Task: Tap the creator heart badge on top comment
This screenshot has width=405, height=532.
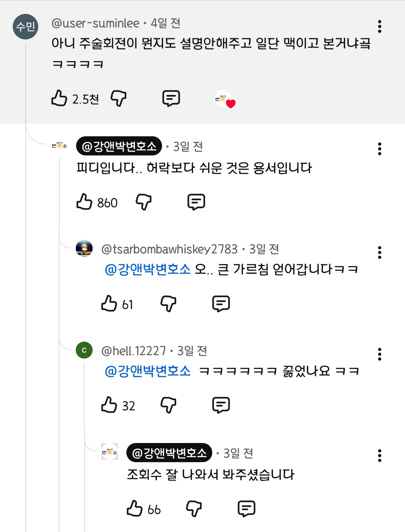Action: click(225, 99)
